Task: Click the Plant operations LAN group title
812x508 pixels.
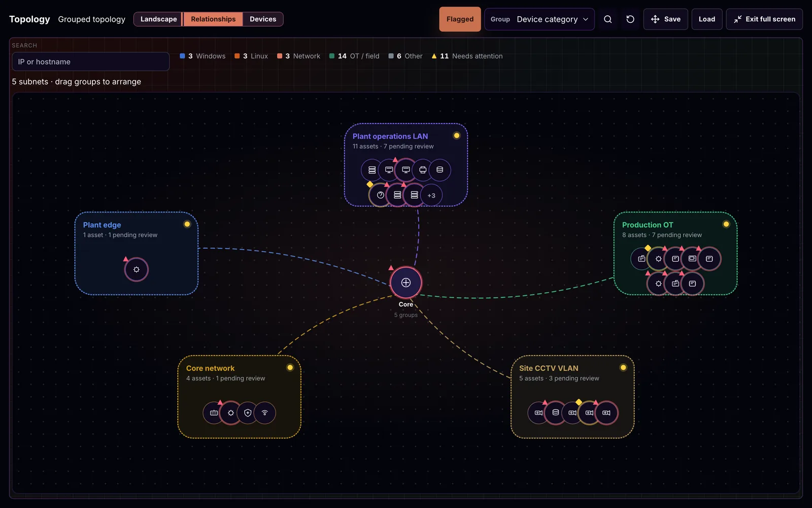Action: pyautogui.click(x=390, y=136)
